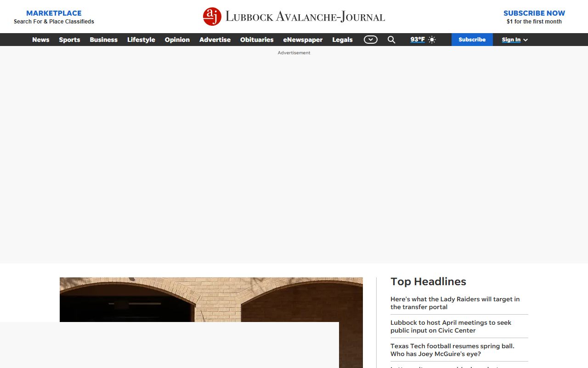The height and width of the screenshot is (368, 588).
Task: Select the Lifestyle menu item
Action: click(141, 40)
